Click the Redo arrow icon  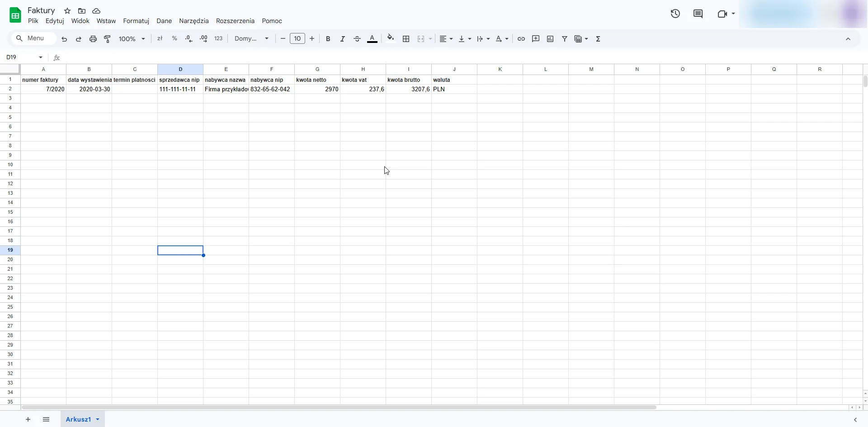click(79, 39)
